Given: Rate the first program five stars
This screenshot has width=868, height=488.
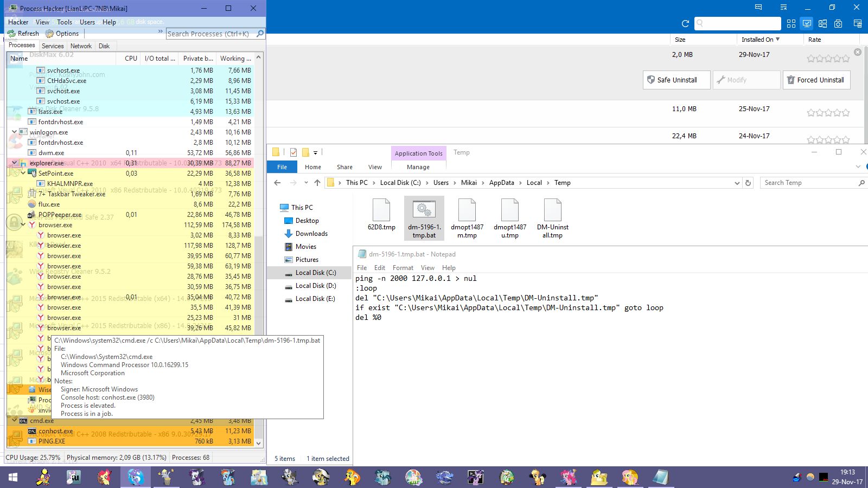Looking at the screenshot, I should (845, 59).
